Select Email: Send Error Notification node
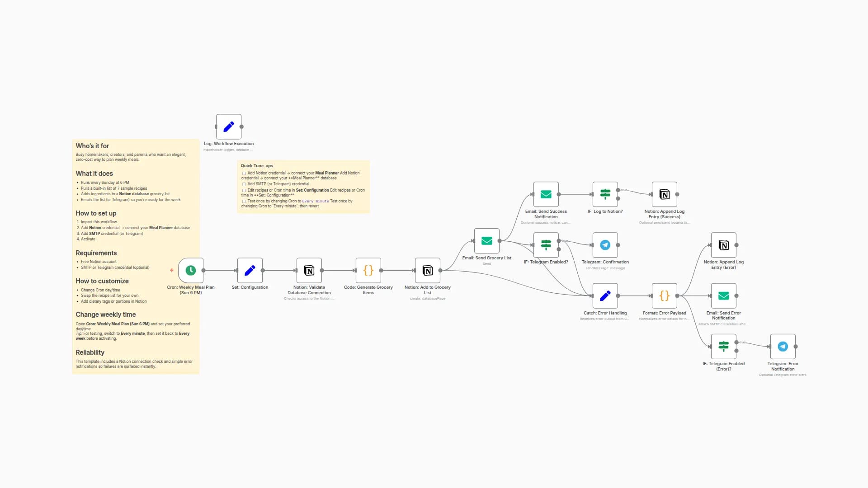Screen dimensions: 868x488 coord(723,296)
